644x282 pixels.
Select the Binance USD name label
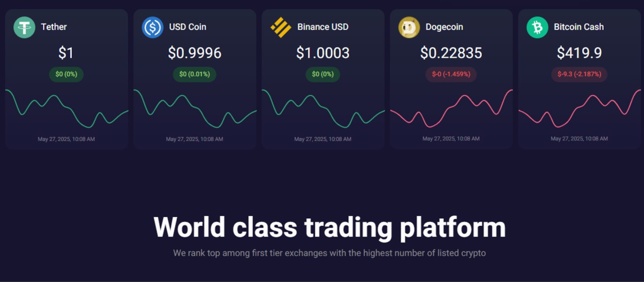323,27
